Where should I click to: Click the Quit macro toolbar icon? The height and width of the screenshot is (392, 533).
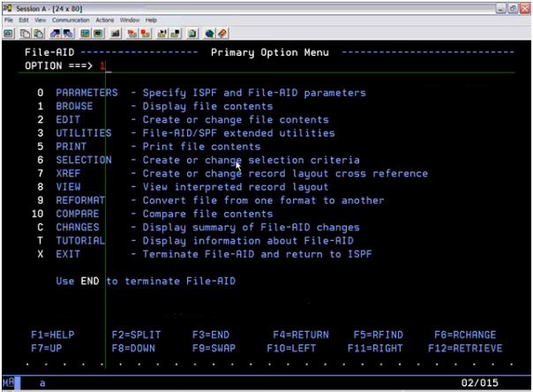coord(176,34)
